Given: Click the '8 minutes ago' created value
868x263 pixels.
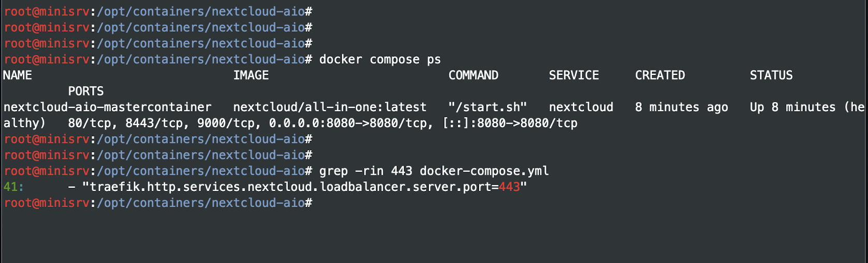Looking at the screenshot, I should pyautogui.click(x=682, y=108).
